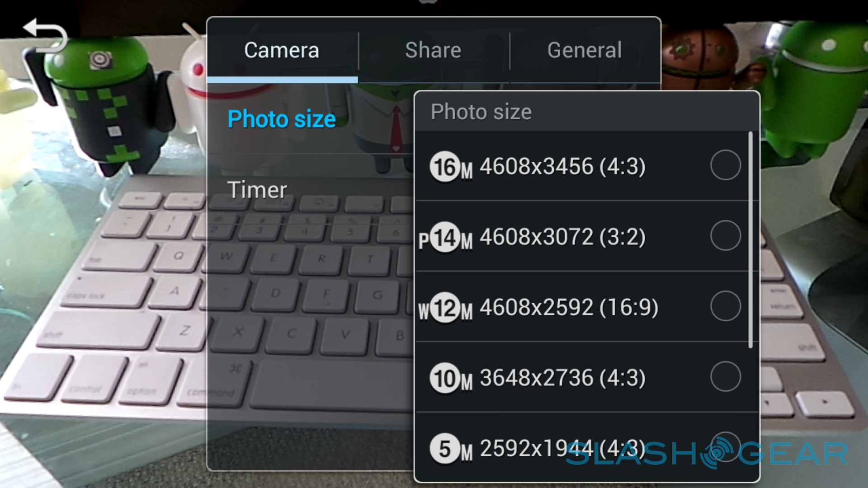Screen dimensions: 868x488
Task: Click the Photo size popup header
Action: 587,112
